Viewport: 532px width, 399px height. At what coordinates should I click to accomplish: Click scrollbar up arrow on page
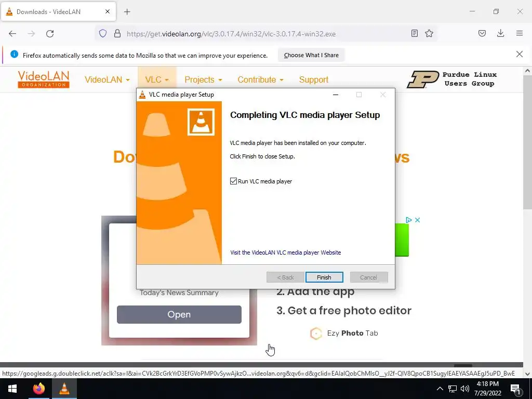(527, 71)
